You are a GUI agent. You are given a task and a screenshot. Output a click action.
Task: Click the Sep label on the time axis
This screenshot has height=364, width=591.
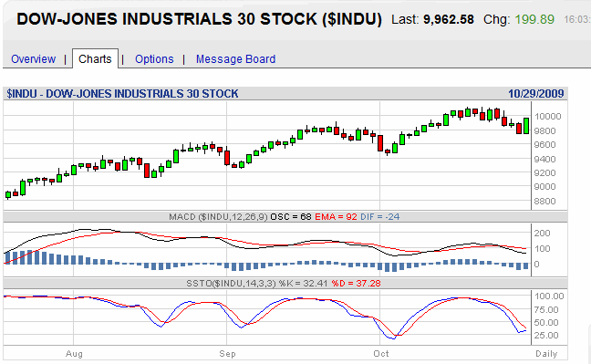coord(227,354)
